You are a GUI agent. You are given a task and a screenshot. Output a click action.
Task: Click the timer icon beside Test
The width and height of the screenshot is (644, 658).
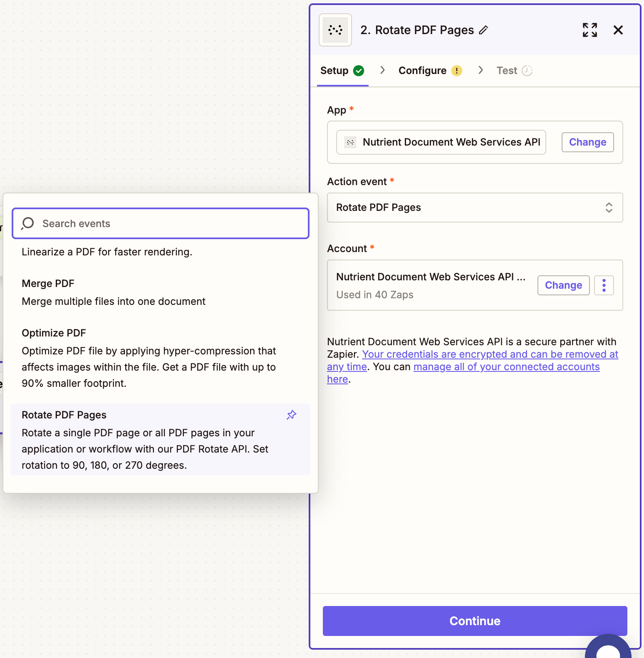(528, 70)
